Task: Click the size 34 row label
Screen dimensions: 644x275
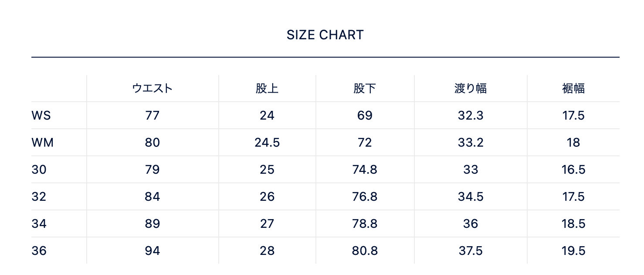Action: tap(39, 224)
